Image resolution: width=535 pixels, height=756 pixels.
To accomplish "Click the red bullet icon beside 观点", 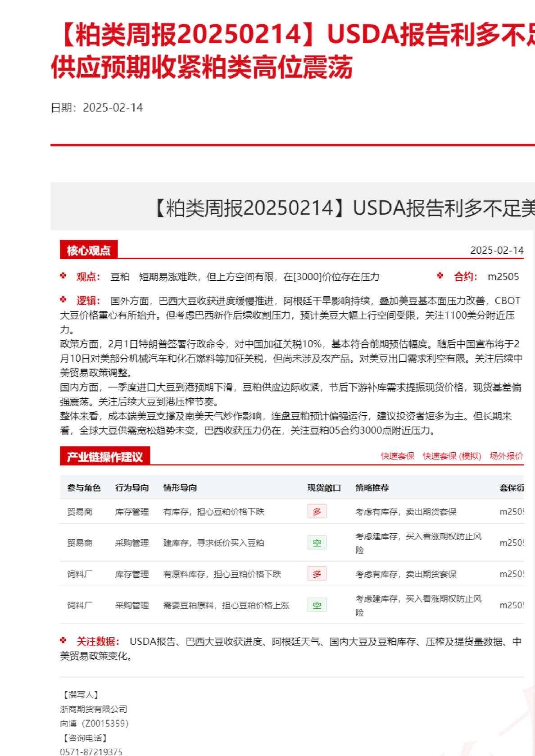I will 63,276.
